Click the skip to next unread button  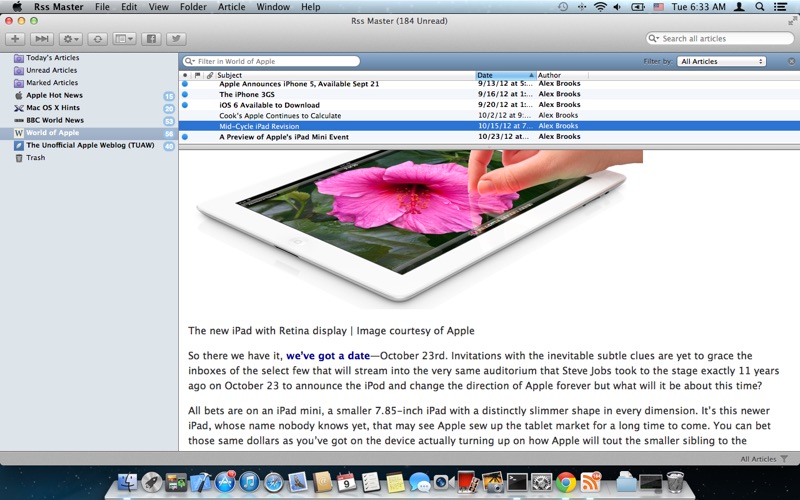click(42, 39)
